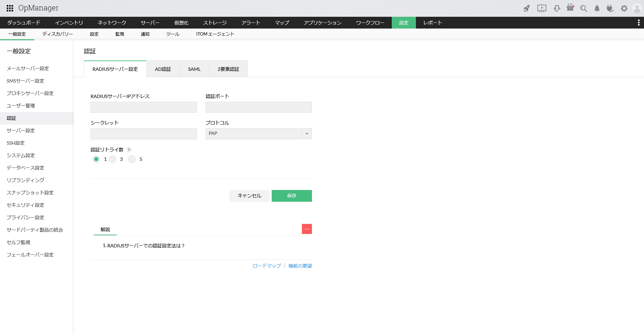Open the プロトコル dropdown showing PAP
Image resolution: width=644 pixels, height=334 pixels.
pyautogui.click(x=259, y=134)
